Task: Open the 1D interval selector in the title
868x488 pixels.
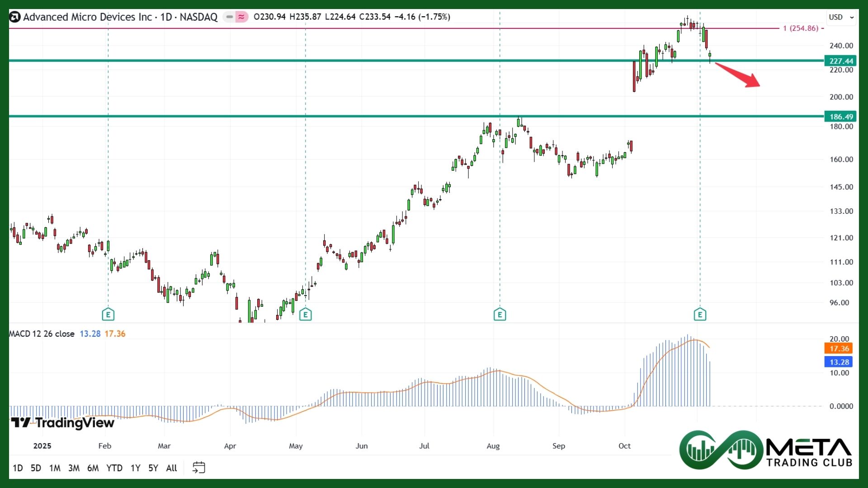Action: (x=167, y=17)
